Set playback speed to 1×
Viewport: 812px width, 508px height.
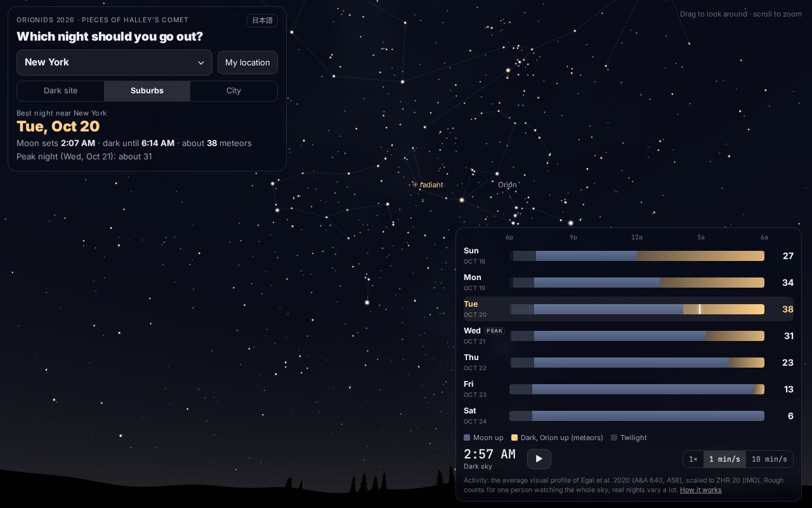[693, 459]
